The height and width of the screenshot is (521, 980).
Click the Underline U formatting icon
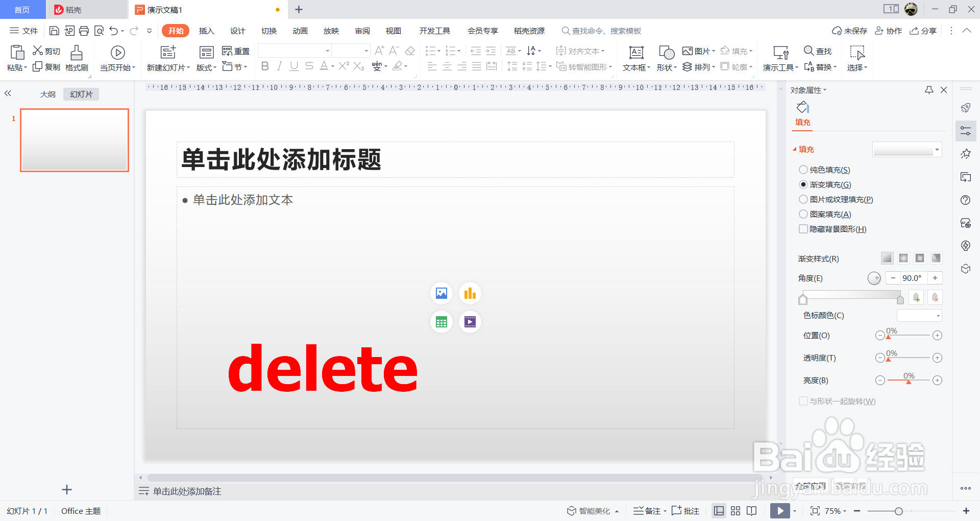point(294,66)
